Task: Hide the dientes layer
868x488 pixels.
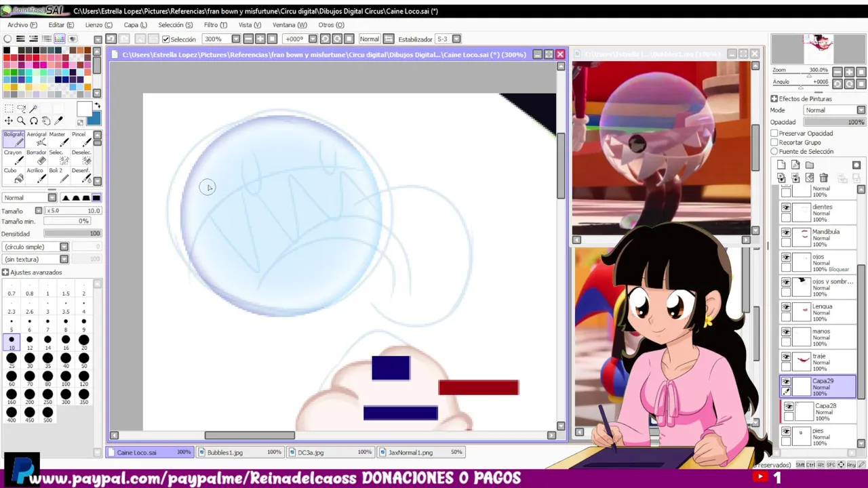Action: [x=786, y=208]
